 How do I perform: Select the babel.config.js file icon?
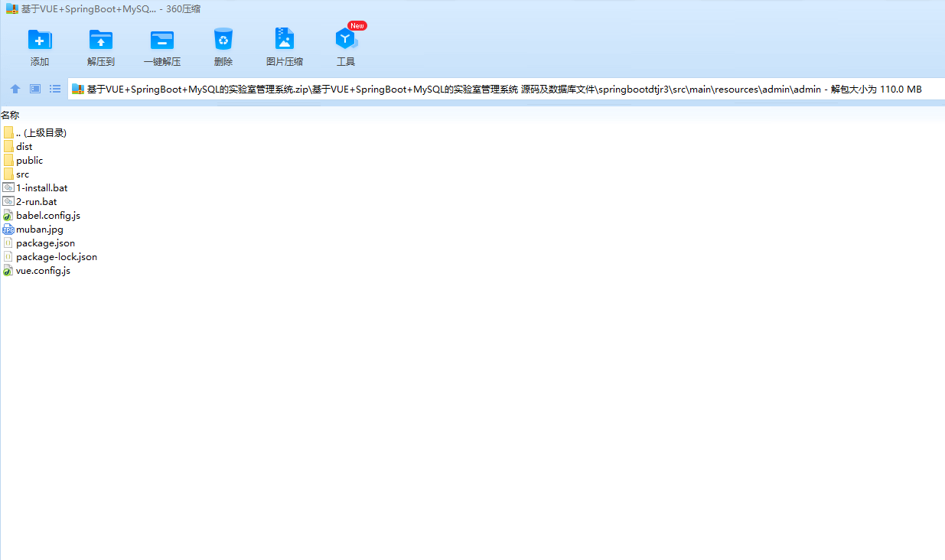(x=8, y=216)
